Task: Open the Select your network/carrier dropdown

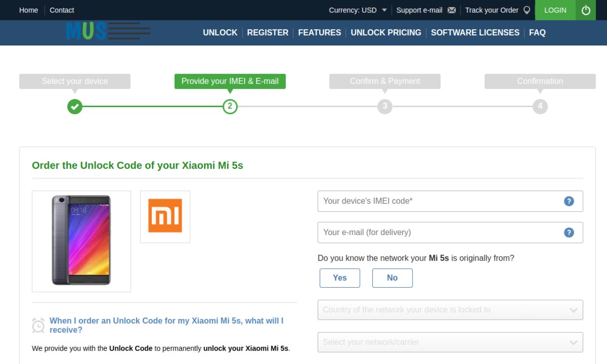Action: [450, 342]
